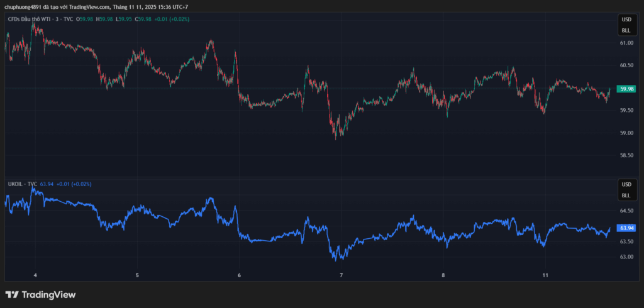Click the WTI legend Open value O59.98
The height and width of the screenshot is (308, 644).
85,19
